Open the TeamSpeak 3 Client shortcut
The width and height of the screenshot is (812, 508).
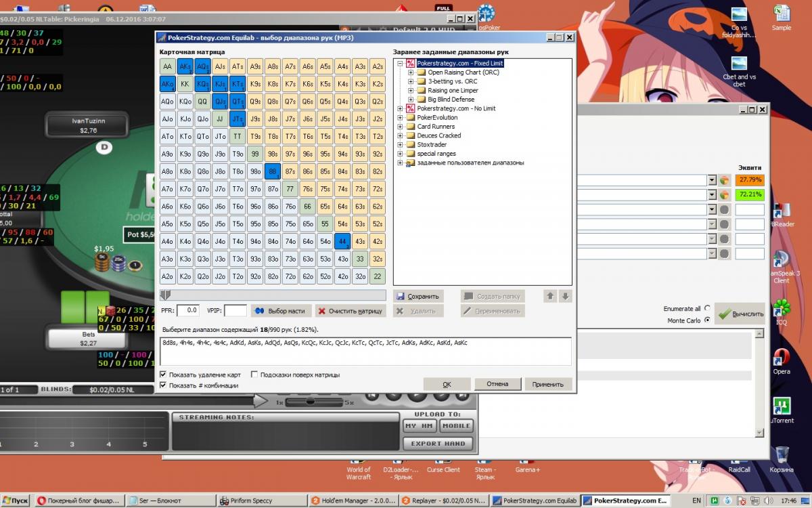(782, 268)
